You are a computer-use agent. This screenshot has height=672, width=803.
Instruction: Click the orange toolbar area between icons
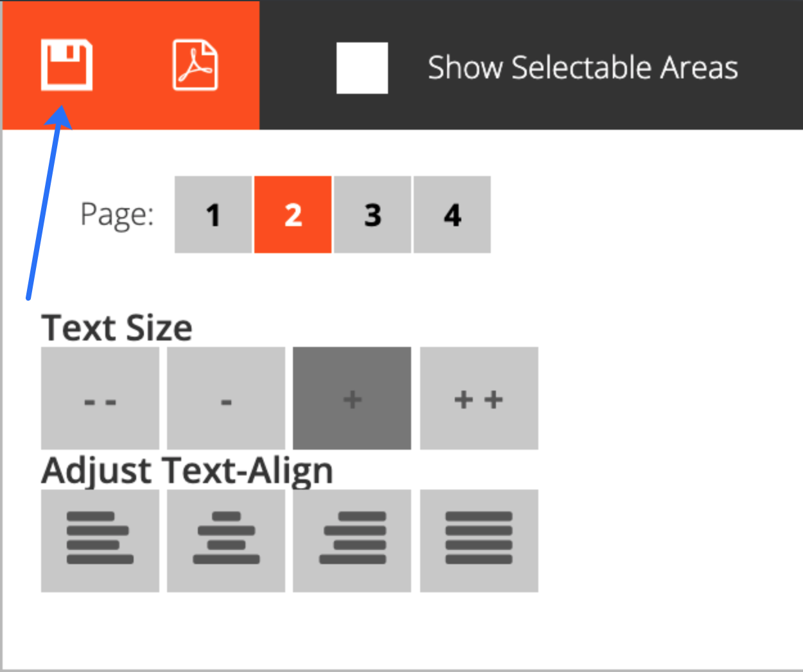pos(132,65)
